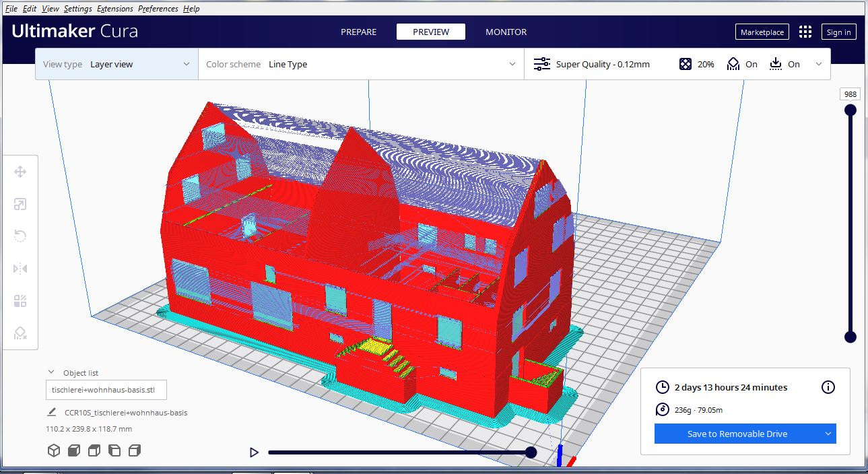Select the Mirror tool in left toolbar
The image size is (868, 474).
[20, 269]
